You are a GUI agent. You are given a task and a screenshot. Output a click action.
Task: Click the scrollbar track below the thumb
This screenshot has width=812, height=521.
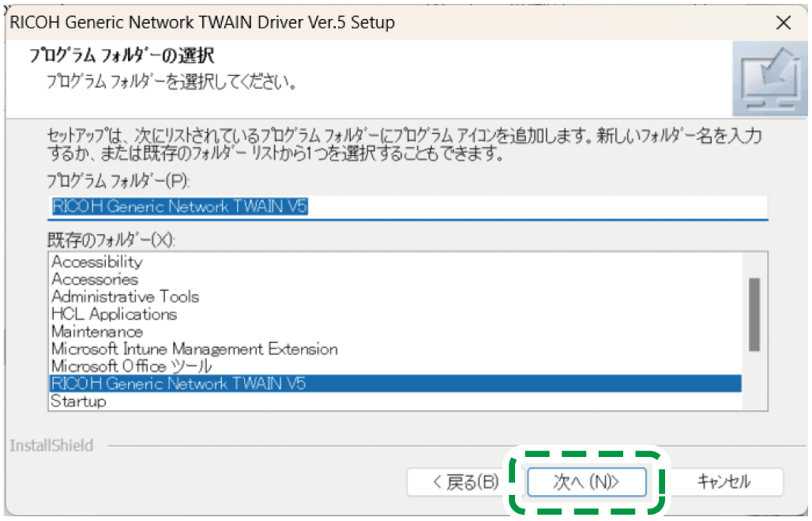click(754, 381)
